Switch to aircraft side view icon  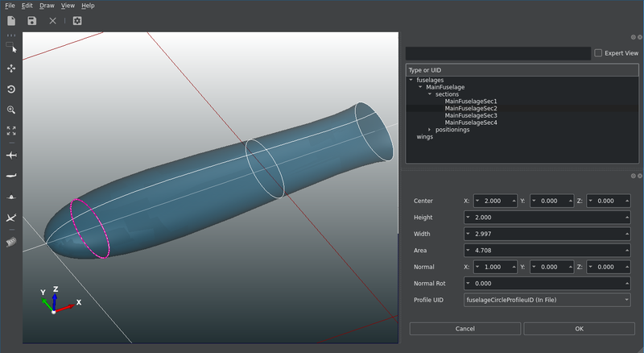coord(11,175)
